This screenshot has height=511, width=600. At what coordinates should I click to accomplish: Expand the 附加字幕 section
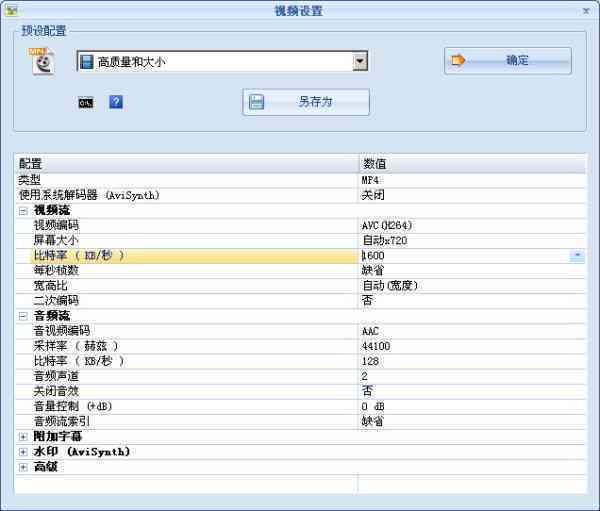[x=23, y=437]
